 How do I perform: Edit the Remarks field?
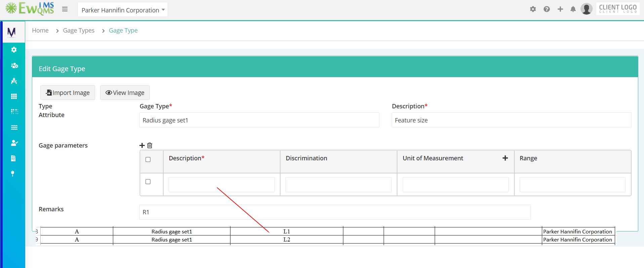click(x=335, y=212)
